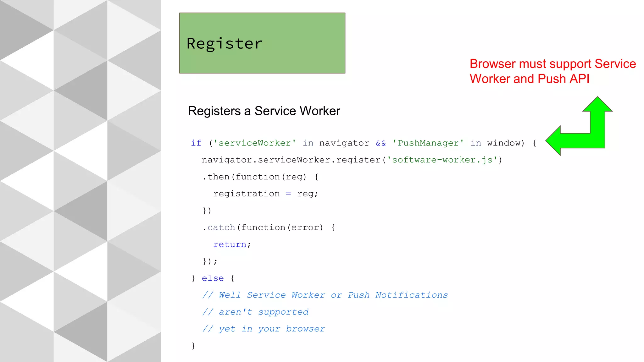Click the 'serviceWorker' string in the if condition

click(x=255, y=143)
